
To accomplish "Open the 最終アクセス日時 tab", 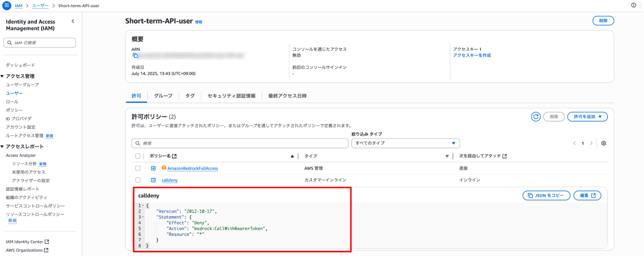I will (287, 96).
